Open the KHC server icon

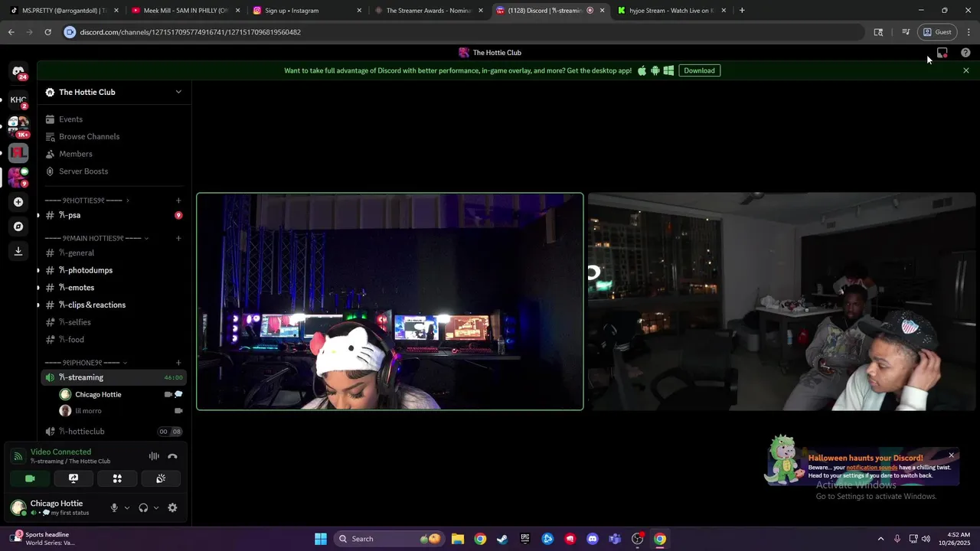[18, 99]
